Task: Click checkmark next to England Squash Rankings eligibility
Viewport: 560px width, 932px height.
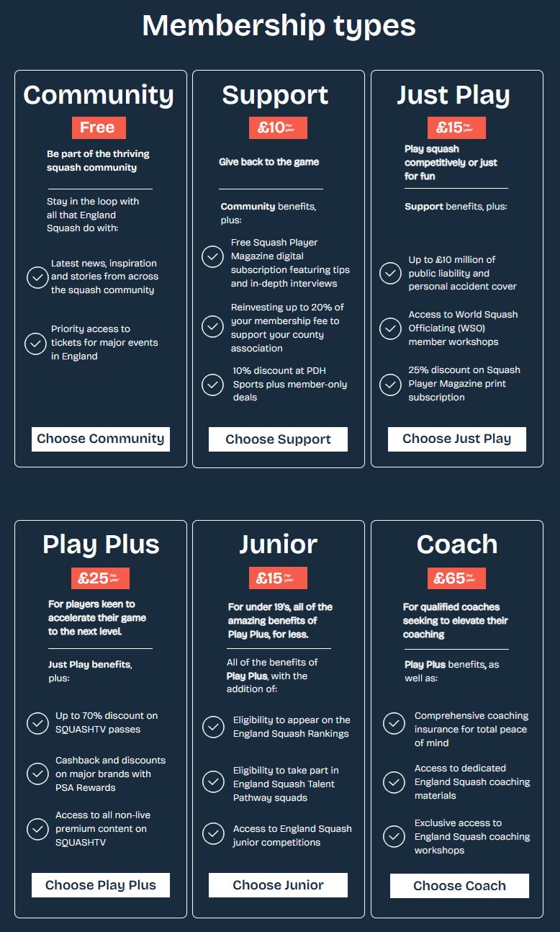Action: [x=213, y=727]
